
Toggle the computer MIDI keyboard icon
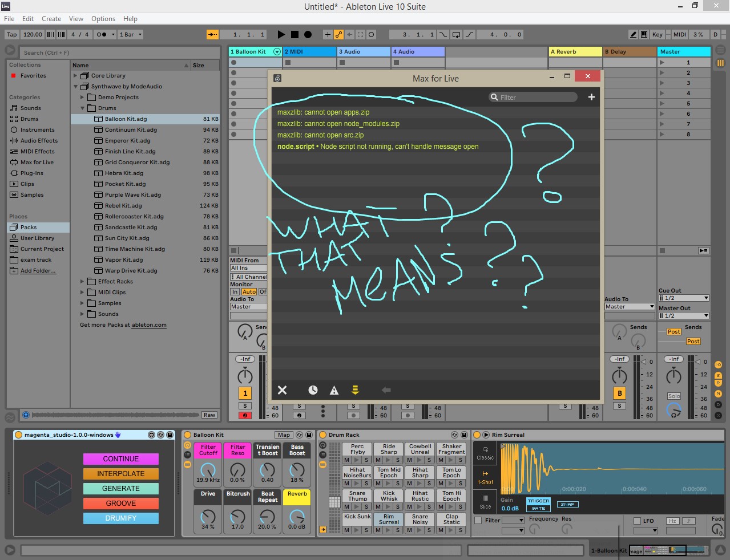tap(644, 34)
